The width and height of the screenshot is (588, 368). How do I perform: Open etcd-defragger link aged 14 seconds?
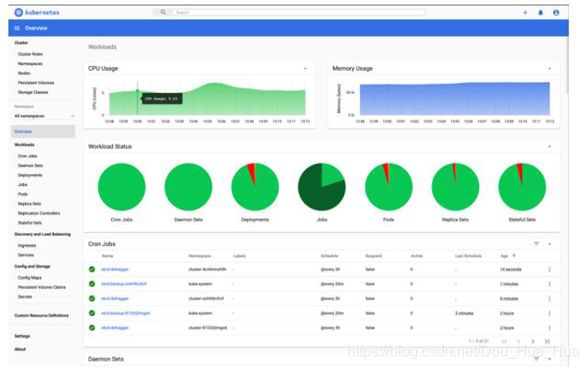tap(115, 270)
